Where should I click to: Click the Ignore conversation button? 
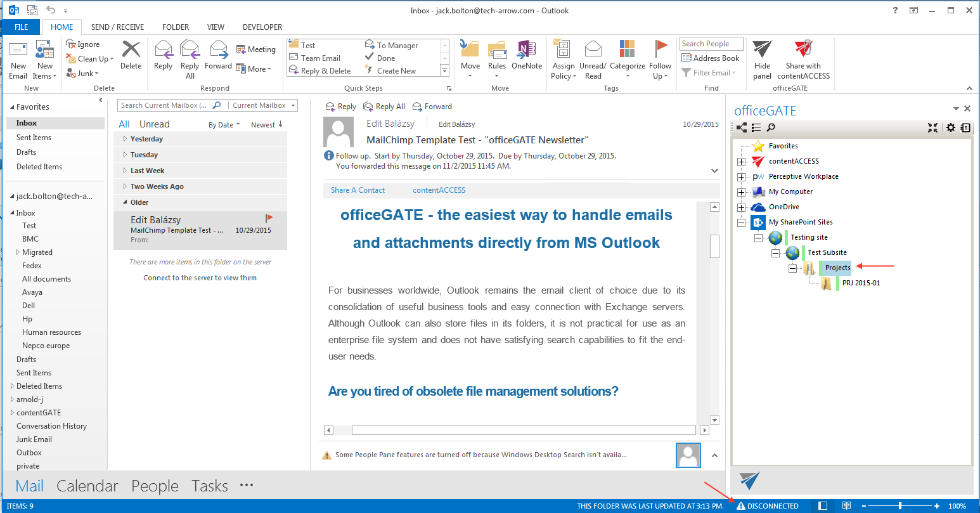tap(83, 44)
